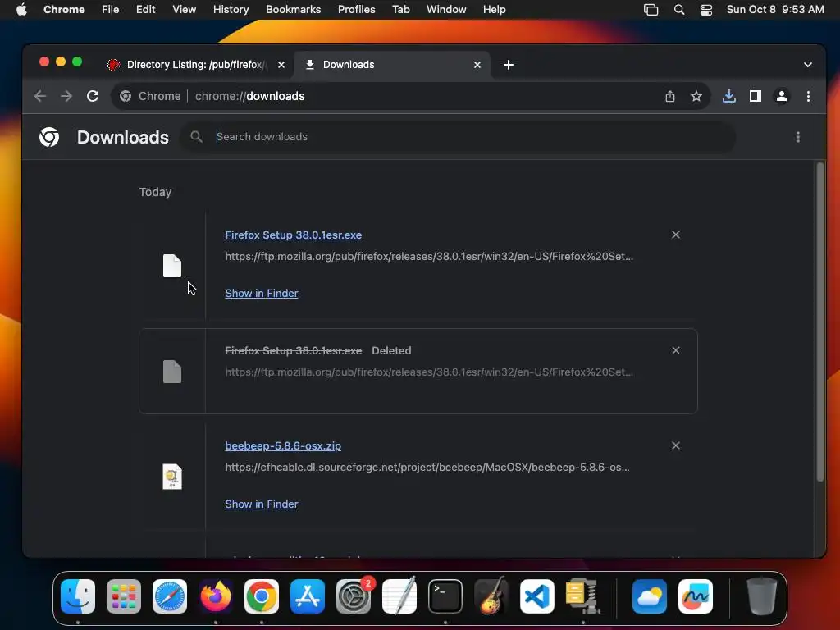Select the Downloads tab
840x630 pixels.
point(392,64)
